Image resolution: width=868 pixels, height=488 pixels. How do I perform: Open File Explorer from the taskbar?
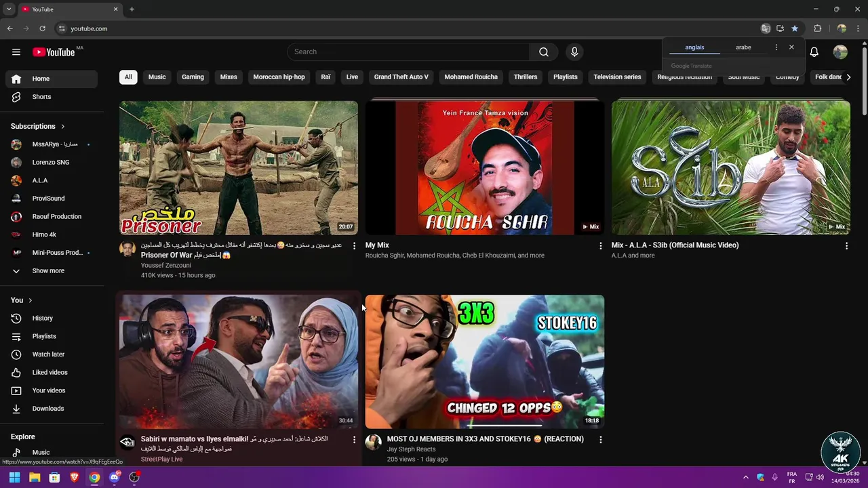pos(35,477)
